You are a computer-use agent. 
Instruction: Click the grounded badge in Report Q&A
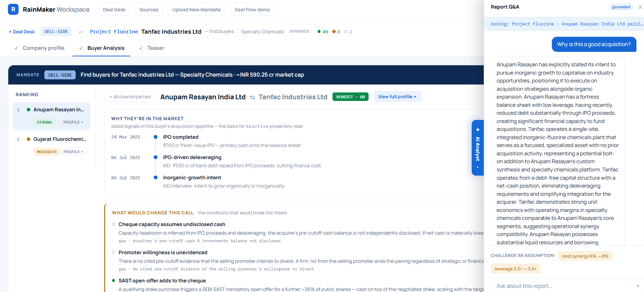pyautogui.click(x=621, y=7)
